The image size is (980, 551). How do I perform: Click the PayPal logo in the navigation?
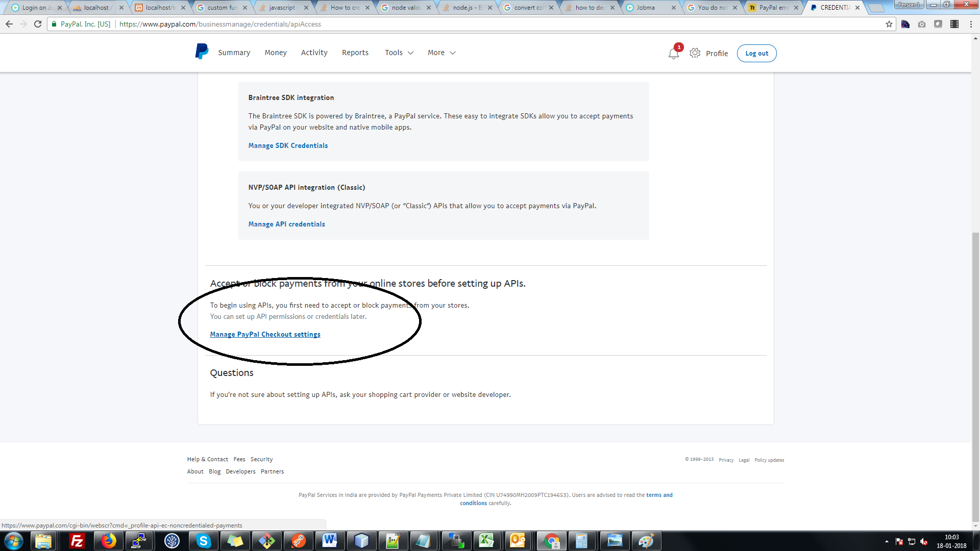tap(201, 52)
